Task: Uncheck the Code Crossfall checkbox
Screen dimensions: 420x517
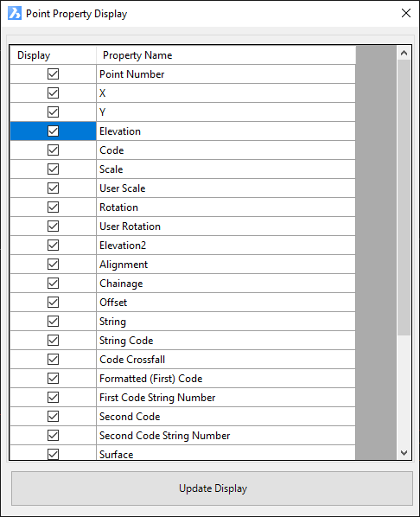Action: [x=53, y=359]
